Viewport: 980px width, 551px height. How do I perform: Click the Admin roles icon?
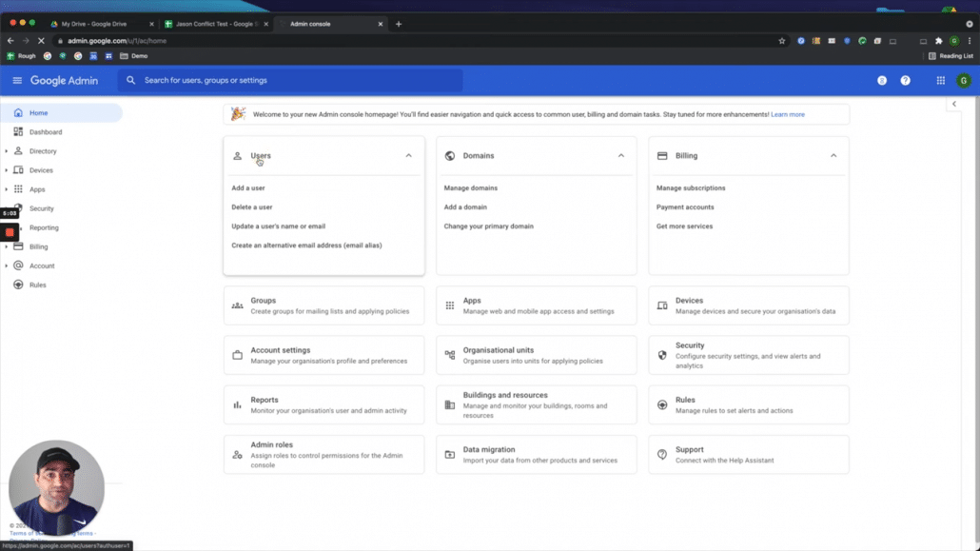tap(238, 455)
